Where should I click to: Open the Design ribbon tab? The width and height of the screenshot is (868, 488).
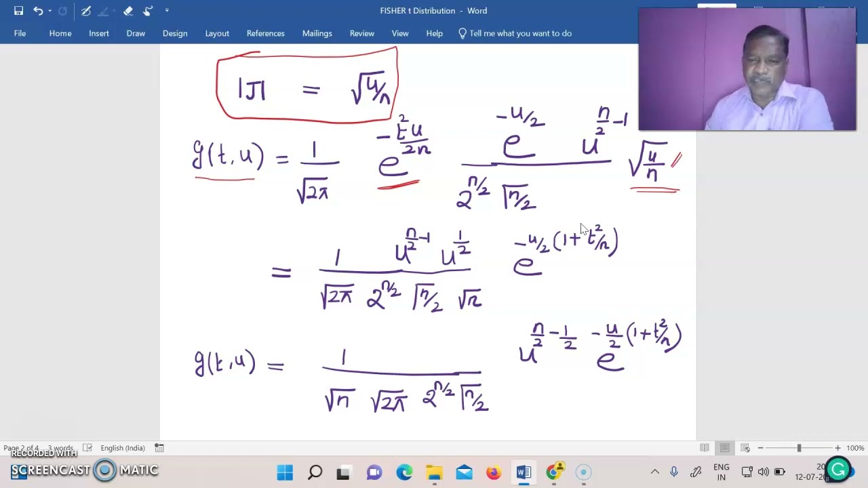coord(175,33)
